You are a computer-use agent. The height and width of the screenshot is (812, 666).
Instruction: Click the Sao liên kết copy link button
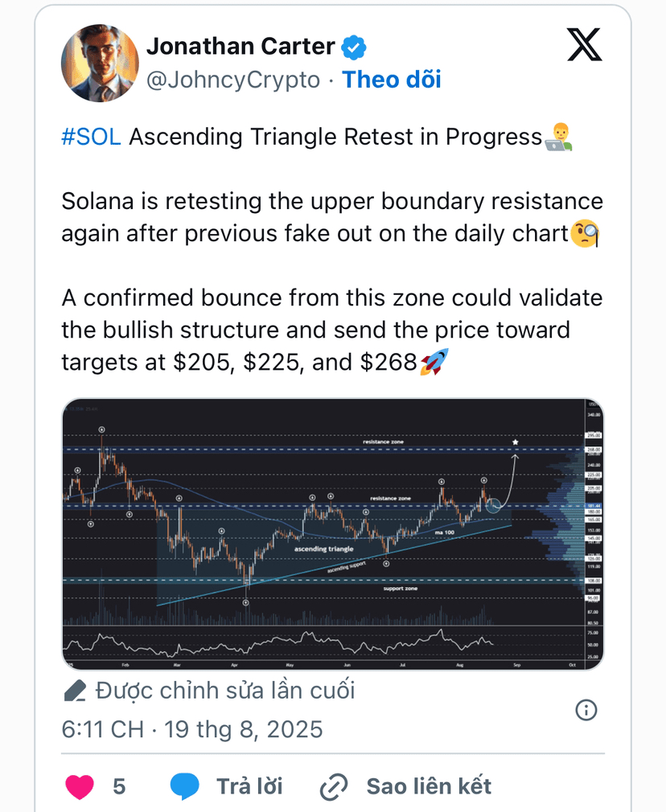(x=429, y=786)
